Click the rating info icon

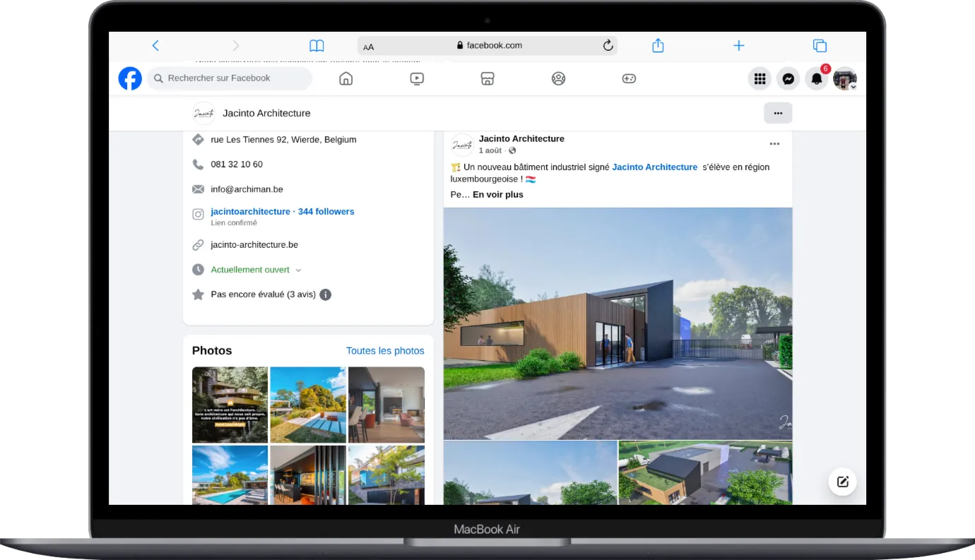[x=325, y=294]
